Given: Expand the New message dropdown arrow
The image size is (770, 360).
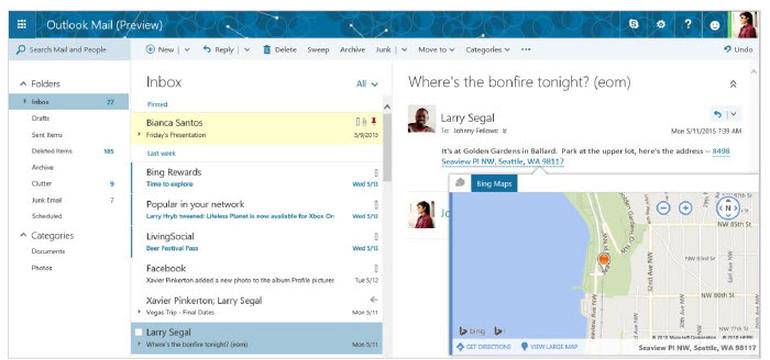Looking at the screenshot, I should (x=187, y=50).
